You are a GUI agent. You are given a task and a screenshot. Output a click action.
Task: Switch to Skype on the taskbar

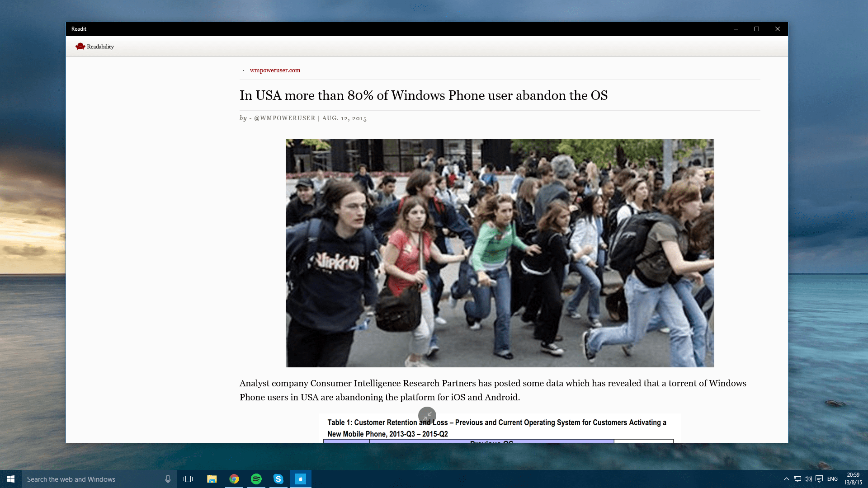point(278,479)
